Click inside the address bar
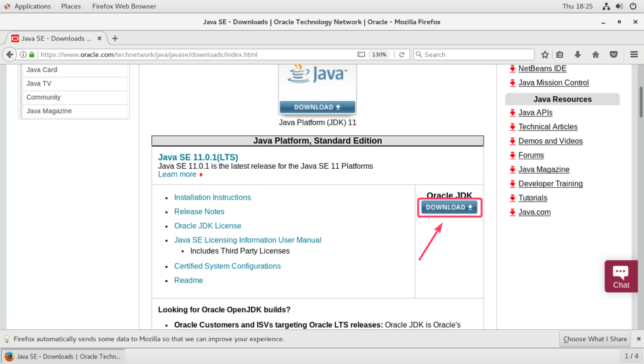 pyautogui.click(x=189, y=54)
